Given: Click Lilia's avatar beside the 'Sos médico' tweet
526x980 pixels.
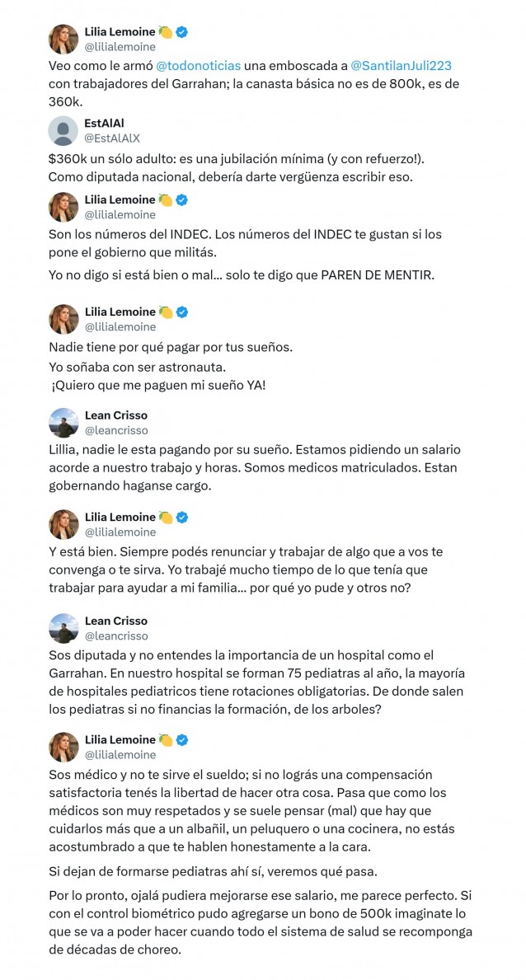Looking at the screenshot, I should [x=63, y=747].
